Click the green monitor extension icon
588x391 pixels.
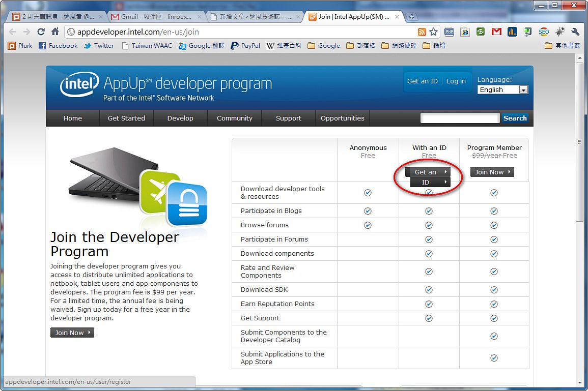[x=527, y=32]
